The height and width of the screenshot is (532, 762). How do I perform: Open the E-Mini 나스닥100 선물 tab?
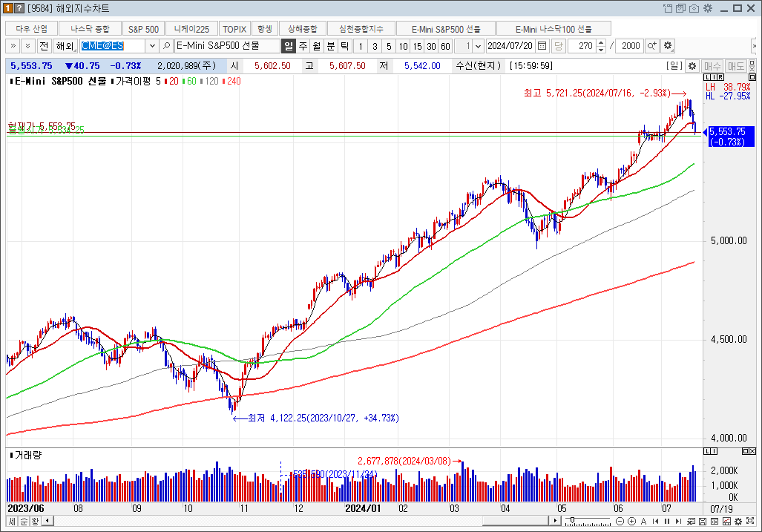tap(554, 28)
